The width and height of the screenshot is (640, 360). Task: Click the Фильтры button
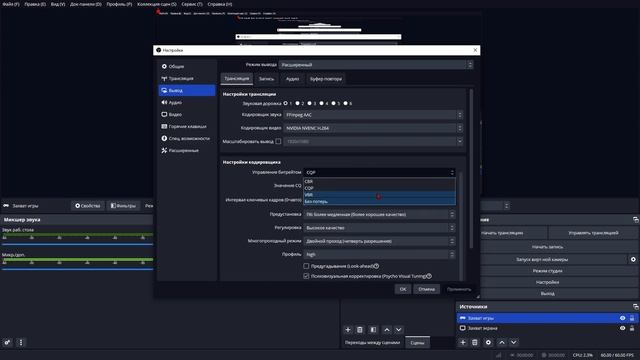123,206
